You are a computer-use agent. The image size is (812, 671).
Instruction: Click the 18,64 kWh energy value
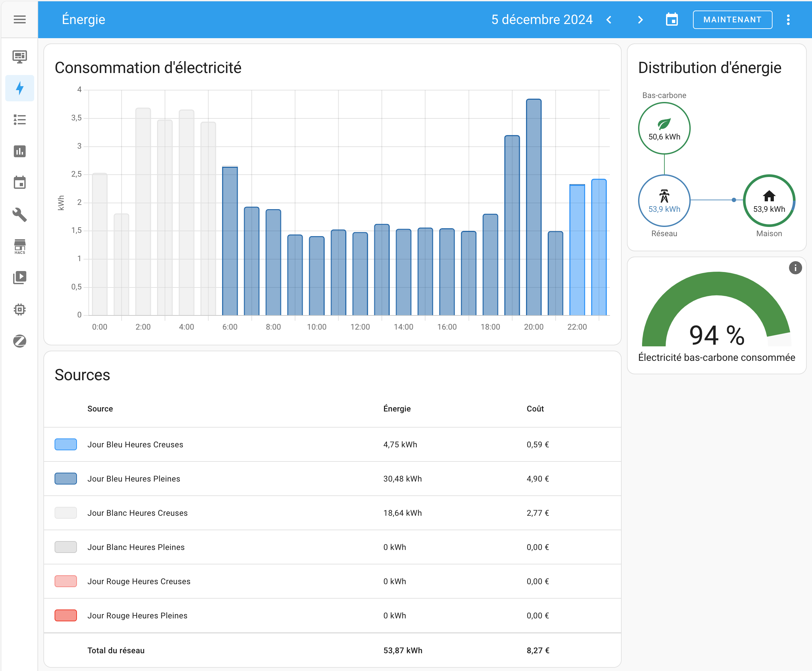click(402, 513)
